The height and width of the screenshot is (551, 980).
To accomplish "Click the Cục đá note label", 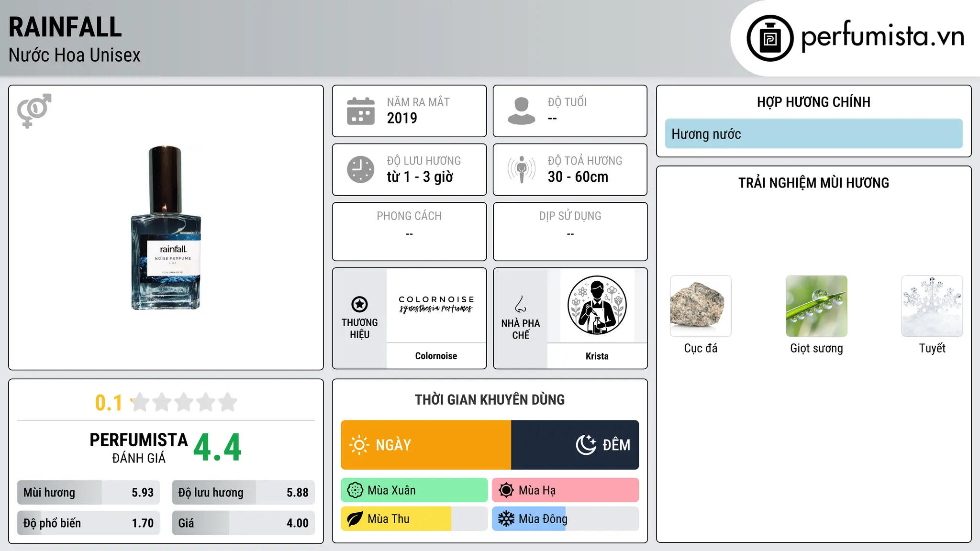I will pyautogui.click(x=701, y=348).
